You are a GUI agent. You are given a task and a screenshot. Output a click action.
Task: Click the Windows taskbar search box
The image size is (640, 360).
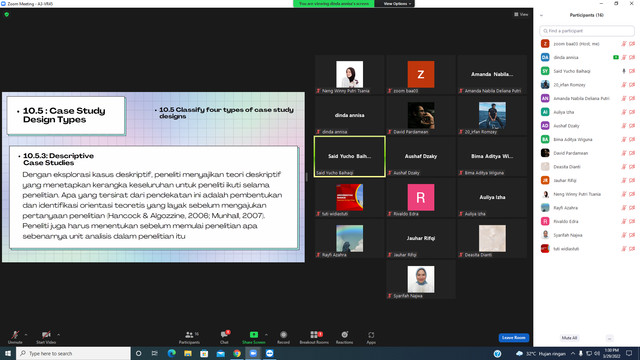[73, 353]
